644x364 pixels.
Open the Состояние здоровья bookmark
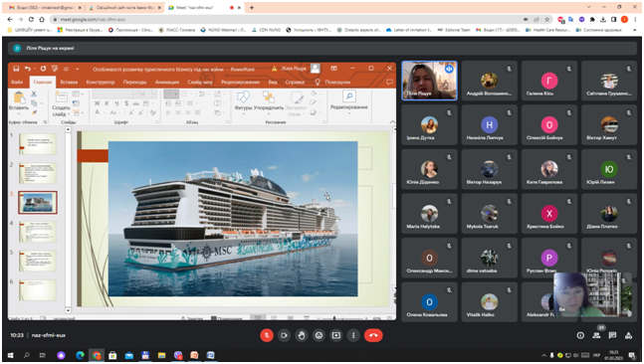coord(599,30)
